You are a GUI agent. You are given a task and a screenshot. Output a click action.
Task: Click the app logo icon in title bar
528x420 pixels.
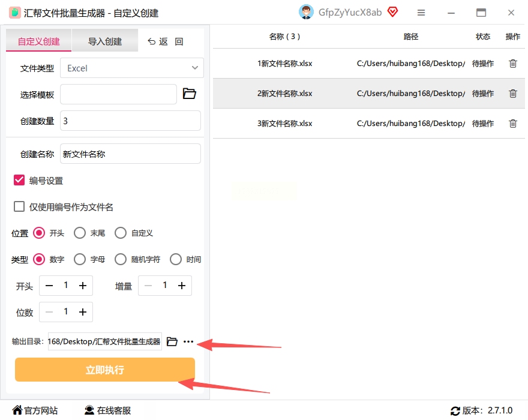click(14, 13)
